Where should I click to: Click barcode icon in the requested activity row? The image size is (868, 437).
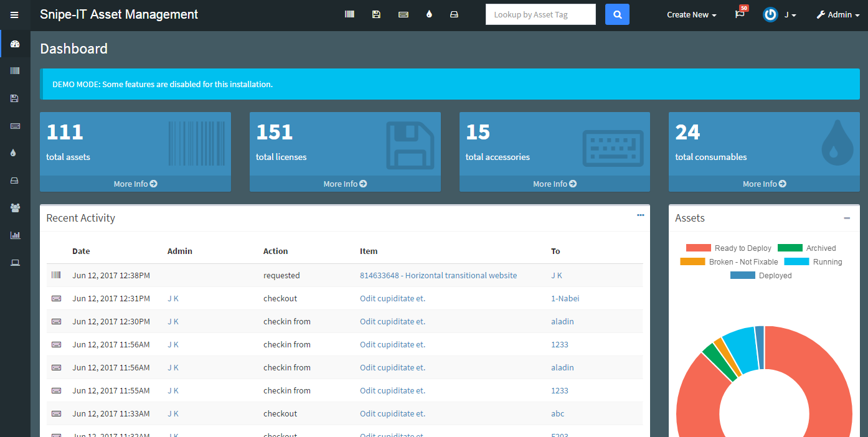[x=56, y=275]
